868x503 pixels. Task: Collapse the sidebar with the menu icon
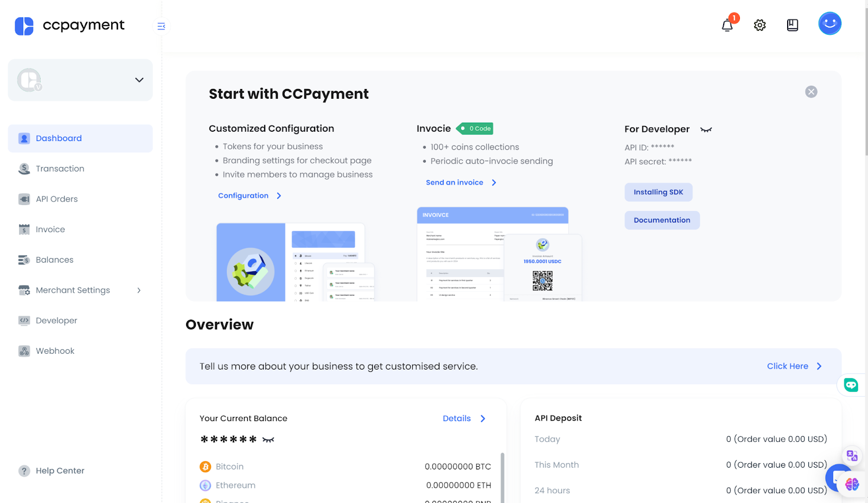161,26
